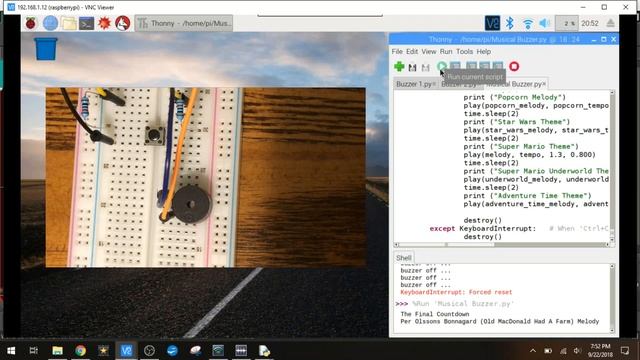Click the red KeyboardInterrupt: Forced reset text
Screen dimensions: 640x360
pos(456,292)
